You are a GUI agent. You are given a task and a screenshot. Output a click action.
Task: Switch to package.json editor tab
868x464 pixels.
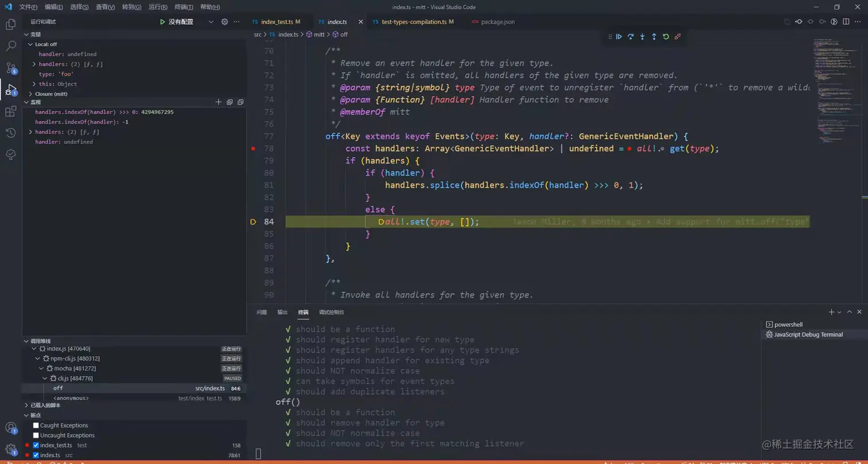pyautogui.click(x=493, y=22)
